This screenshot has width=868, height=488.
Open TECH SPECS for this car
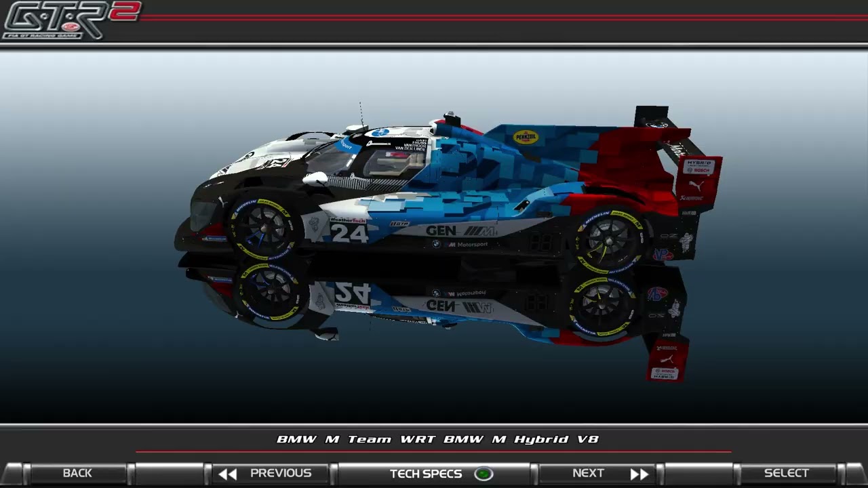pos(434,473)
